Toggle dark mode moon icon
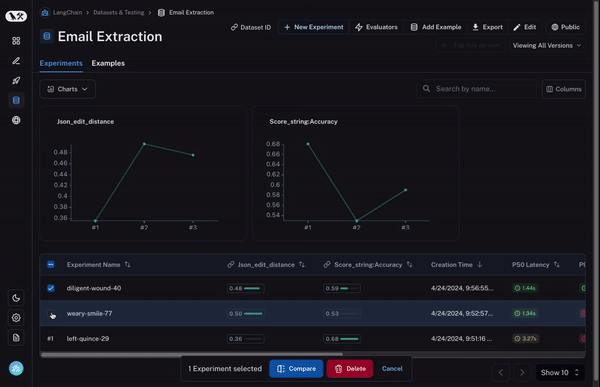The image size is (600, 387). click(16, 298)
